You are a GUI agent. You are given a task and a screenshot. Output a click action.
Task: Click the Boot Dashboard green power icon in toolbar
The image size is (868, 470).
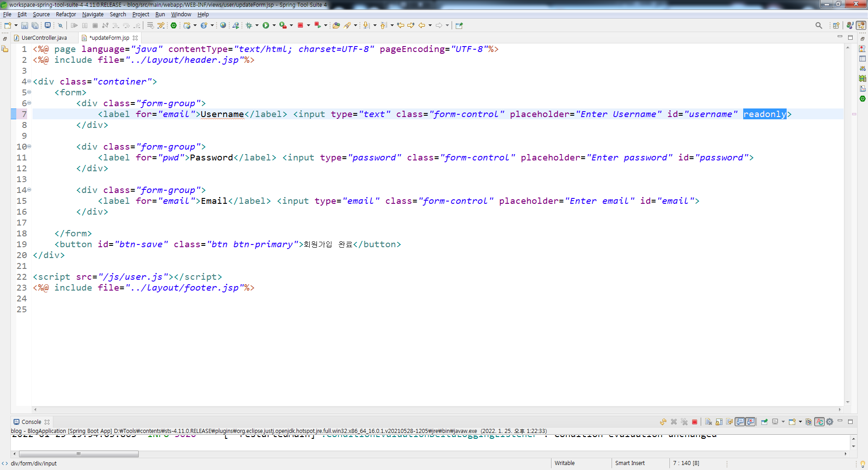pos(174,25)
